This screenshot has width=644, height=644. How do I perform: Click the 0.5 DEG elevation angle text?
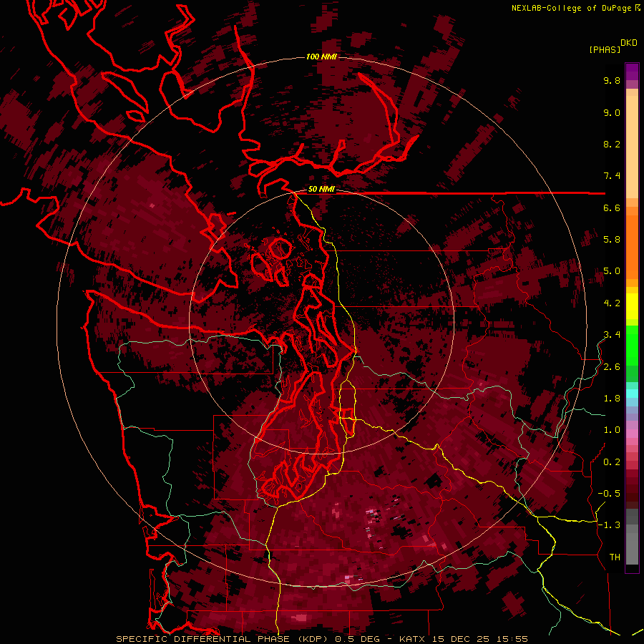358,639
